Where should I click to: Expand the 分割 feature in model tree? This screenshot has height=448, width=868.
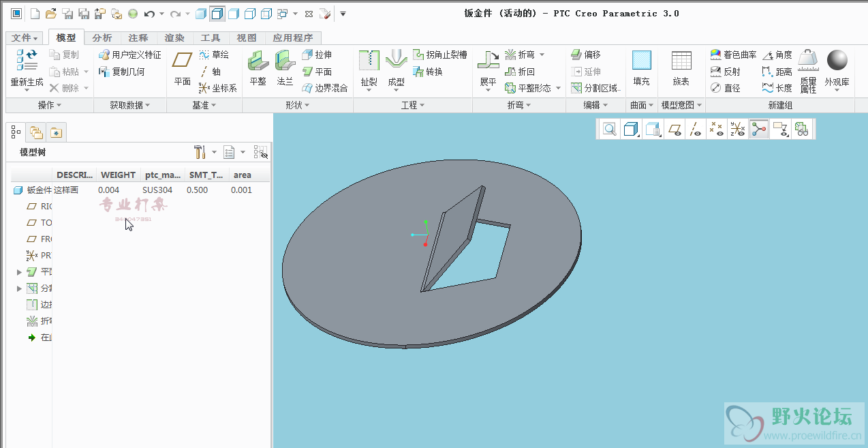pyautogui.click(x=19, y=288)
